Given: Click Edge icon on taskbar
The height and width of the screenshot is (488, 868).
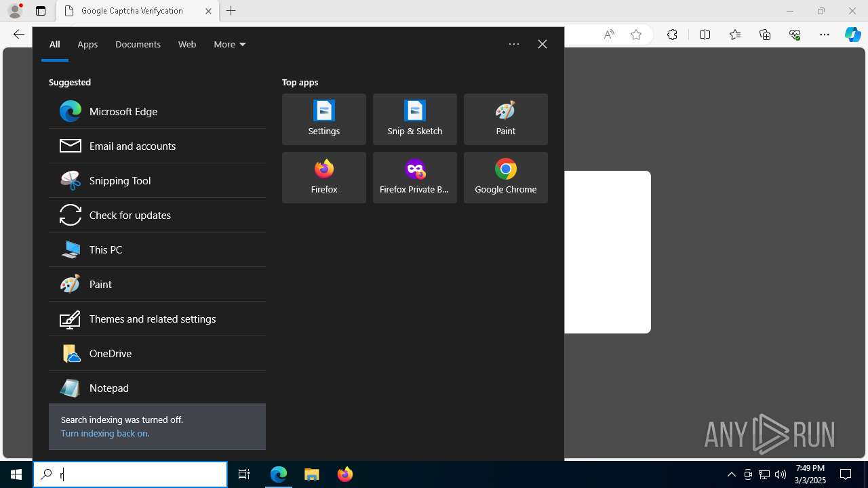Looking at the screenshot, I should coord(279,474).
